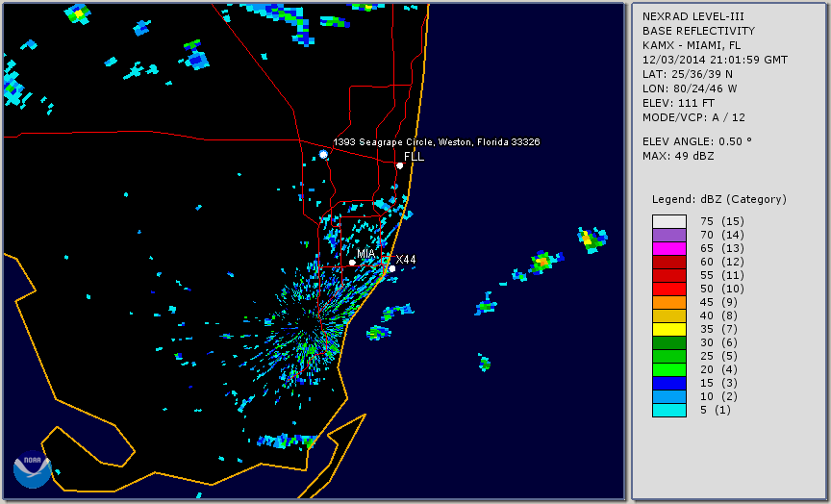
Task: Click the 'MIA' map label
Action: coord(366,254)
